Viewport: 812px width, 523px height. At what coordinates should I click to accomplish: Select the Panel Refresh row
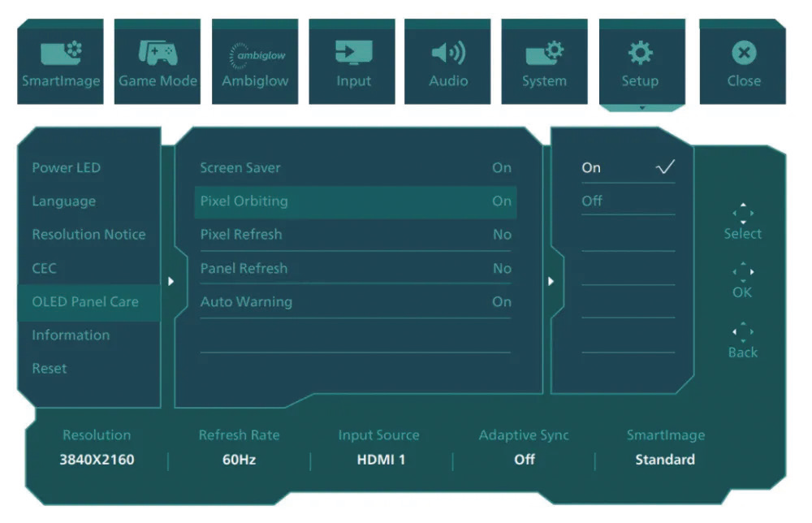pos(356,268)
